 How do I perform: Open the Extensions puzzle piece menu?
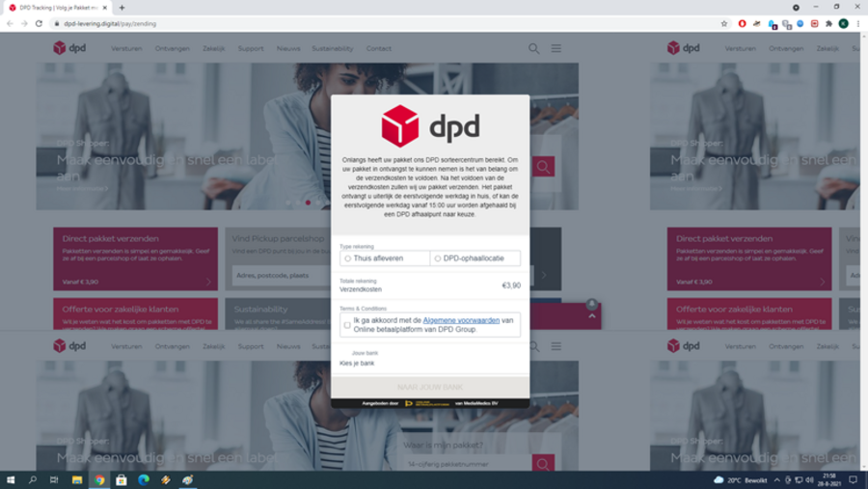[828, 24]
